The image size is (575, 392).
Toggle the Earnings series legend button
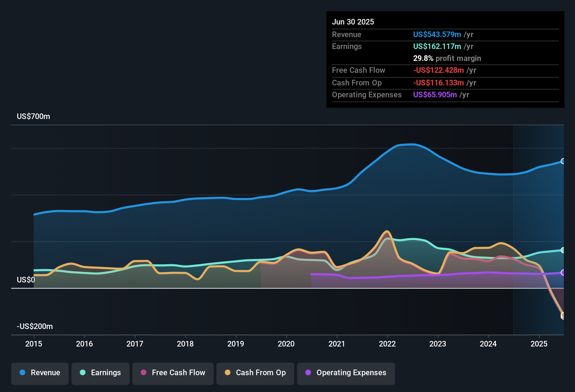click(101, 373)
